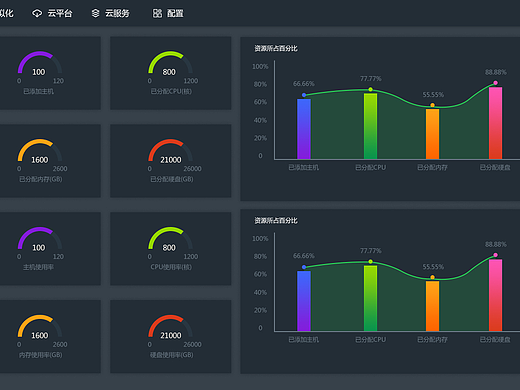
Task: Click the 100% y-axis label in upper chart
Action: click(260, 67)
